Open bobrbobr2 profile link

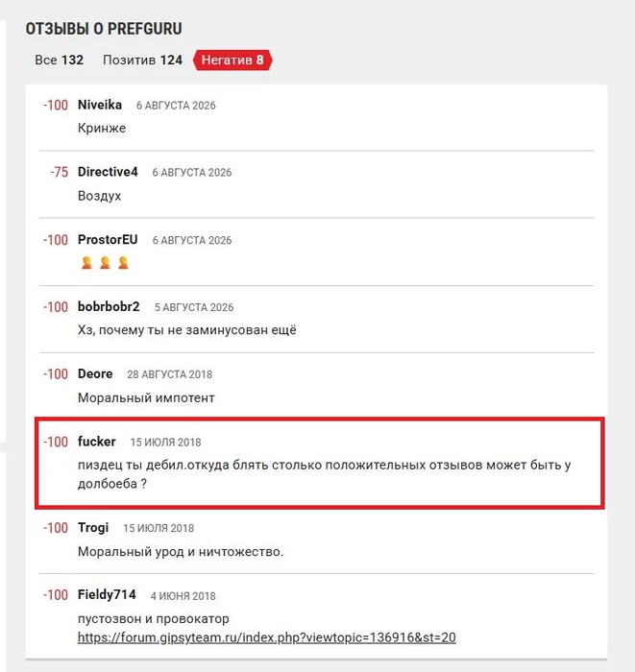109,306
